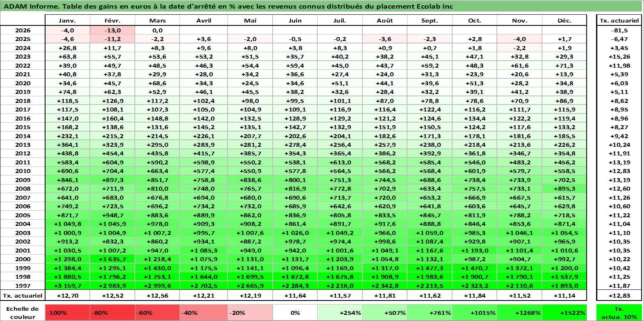Image resolution: width=644 pixels, height=321 pixels.
Task: Click the 0,0 cell for March 2026
Action: pyautogui.click(x=157, y=30)
